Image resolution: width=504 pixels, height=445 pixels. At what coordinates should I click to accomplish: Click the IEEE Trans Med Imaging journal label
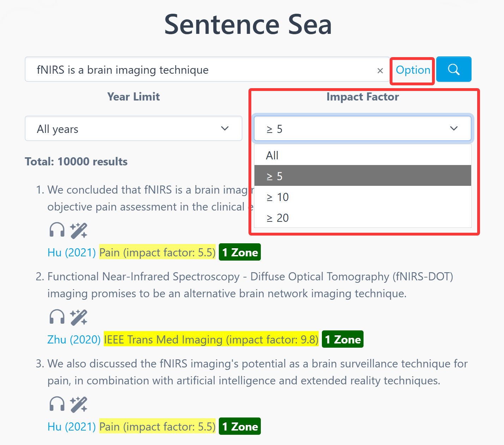[x=211, y=340]
